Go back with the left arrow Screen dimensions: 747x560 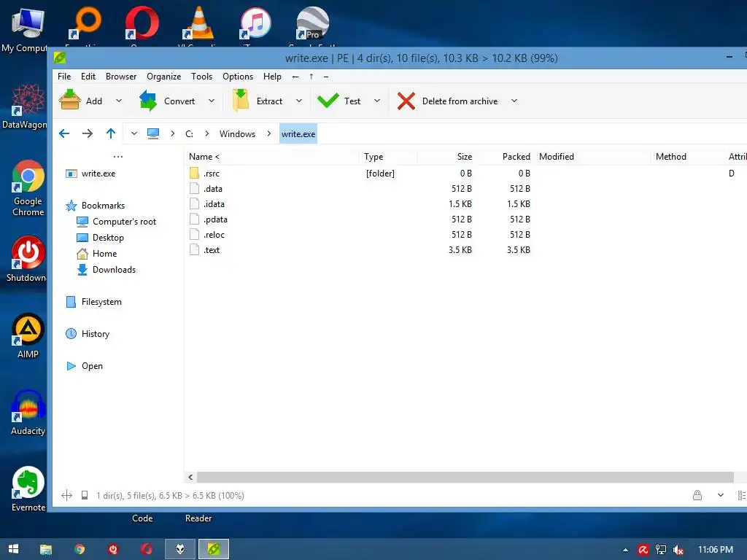(64, 134)
